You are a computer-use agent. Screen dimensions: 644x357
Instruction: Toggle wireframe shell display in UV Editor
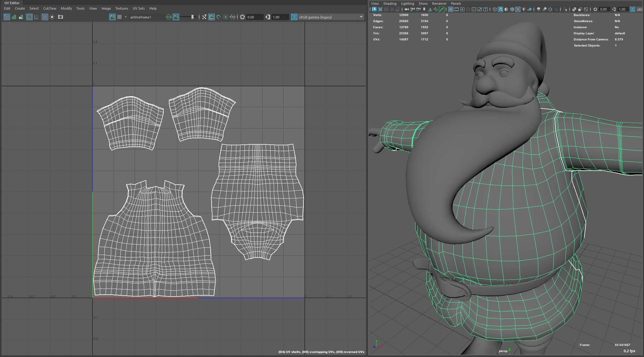7,17
